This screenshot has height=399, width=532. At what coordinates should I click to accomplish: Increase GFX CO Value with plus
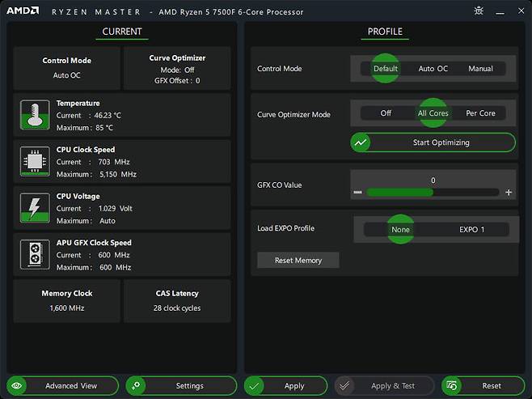click(509, 193)
